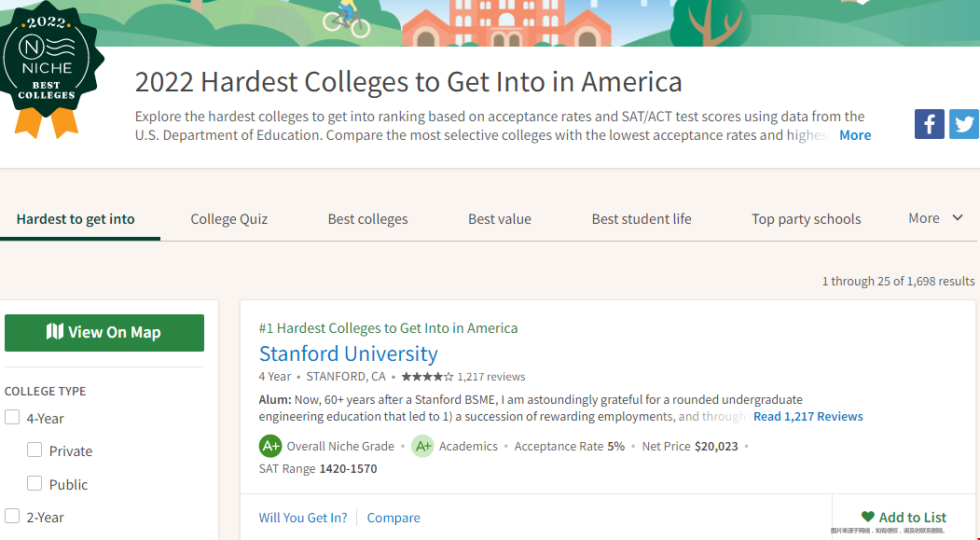Tick the Public college checkbox

35,483
